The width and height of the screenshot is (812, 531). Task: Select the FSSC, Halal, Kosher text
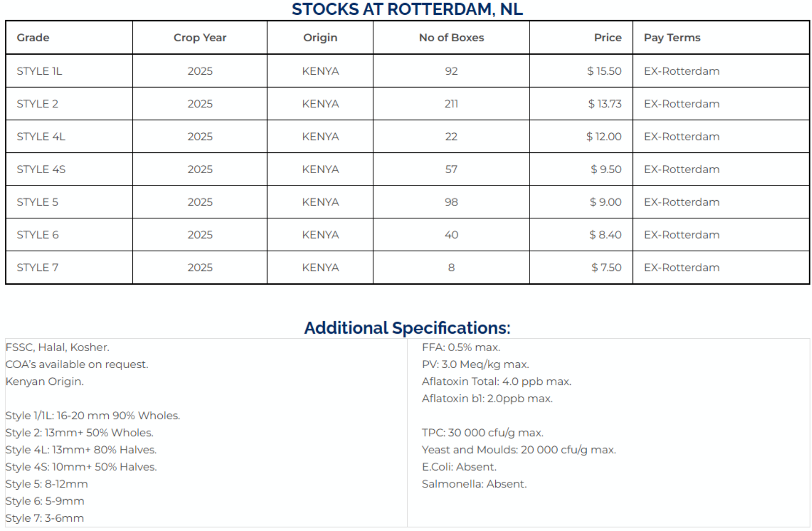[58, 347]
